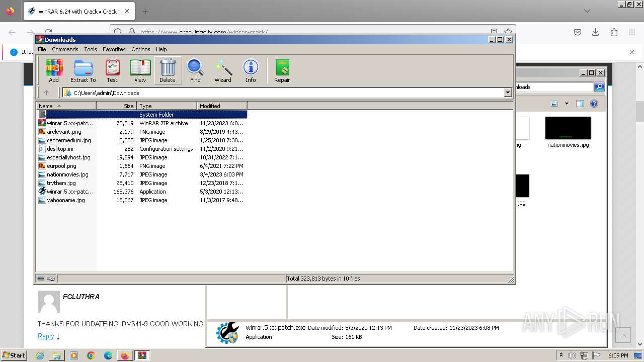Show archive Info
This screenshot has width=644, height=362.
point(251,70)
